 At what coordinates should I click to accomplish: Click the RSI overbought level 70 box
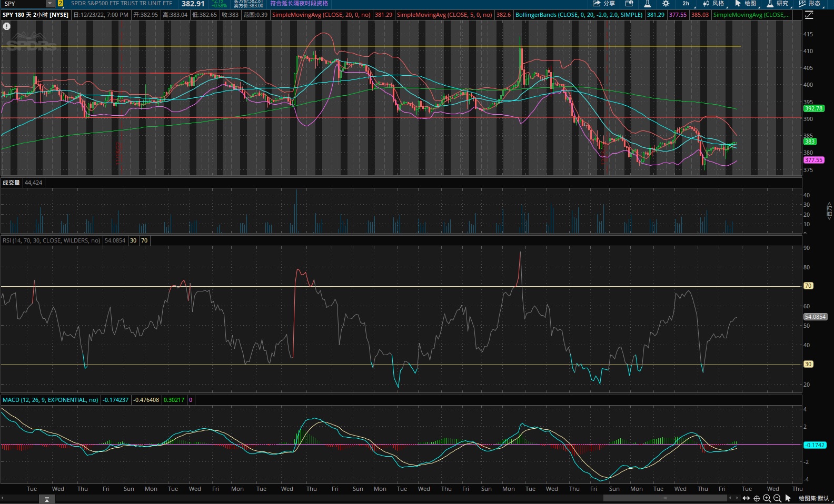pos(144,240)
